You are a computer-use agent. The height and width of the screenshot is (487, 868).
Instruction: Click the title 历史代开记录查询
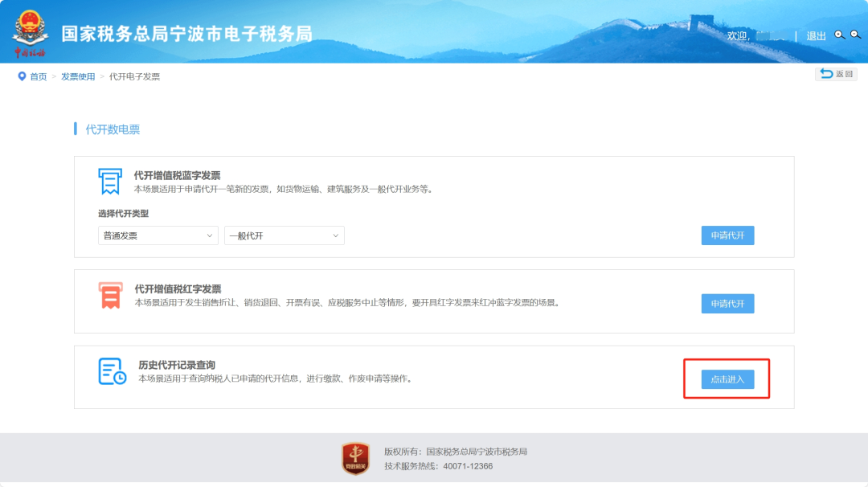[x=177, y=365]
